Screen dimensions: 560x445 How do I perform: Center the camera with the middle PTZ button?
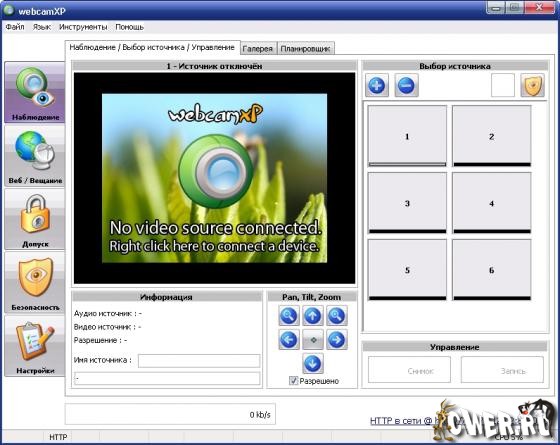[313, 340]
